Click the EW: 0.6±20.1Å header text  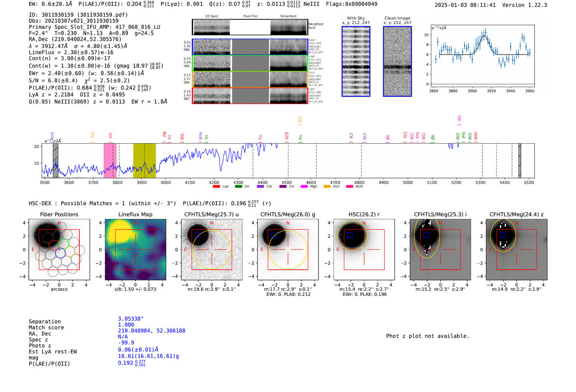[51, 4]
